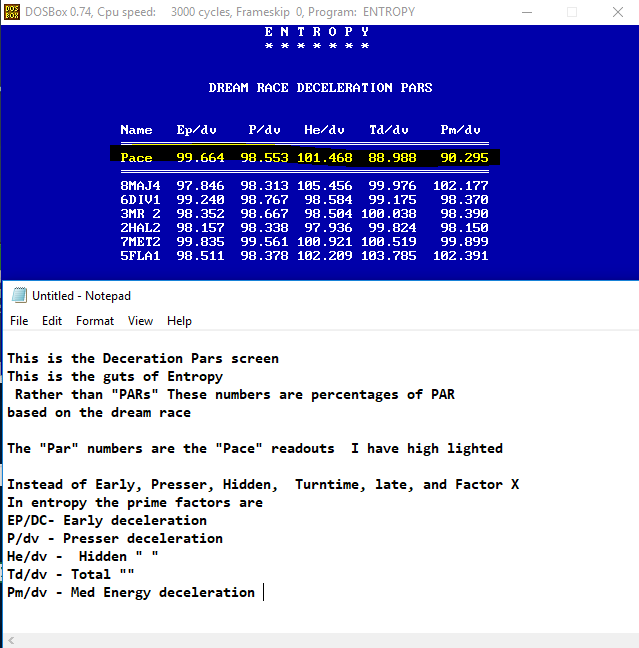Click 5FLA1 Pm/dv value 102.391
The image size is (639, 648).
pos(460,256)
